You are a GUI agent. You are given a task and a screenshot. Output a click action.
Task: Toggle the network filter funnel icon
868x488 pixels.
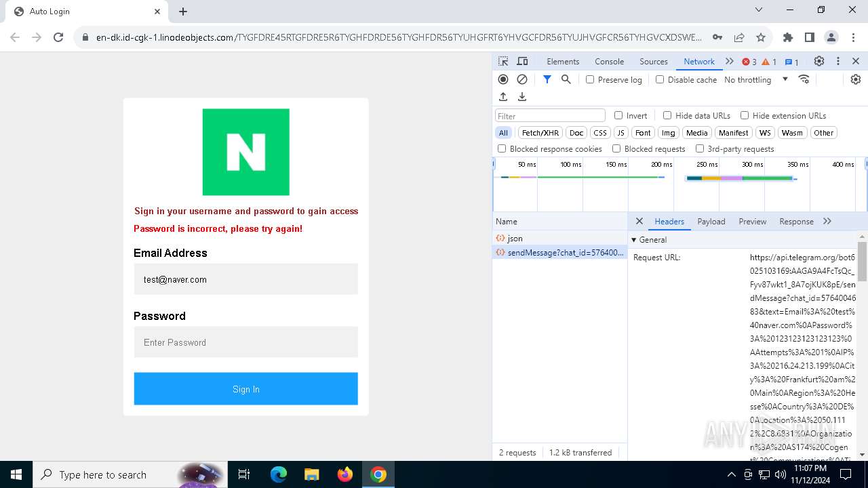click(547, 79)
